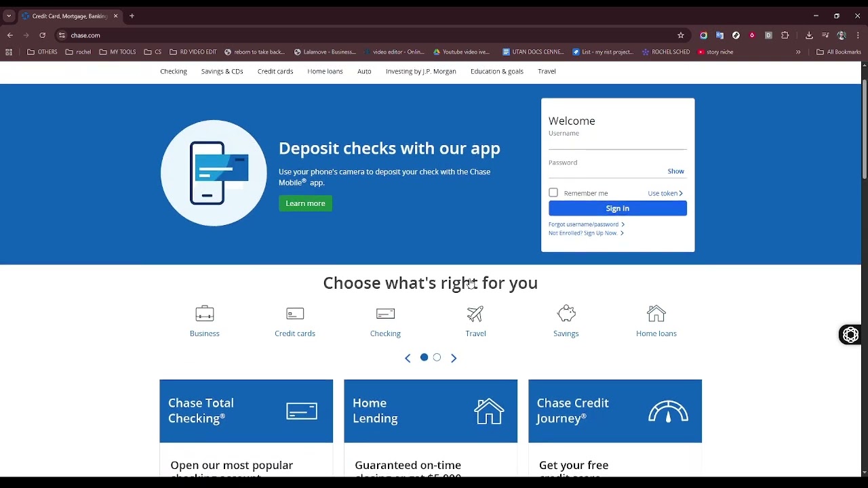Open the Education & goals menu
The width and height of the screenshot is (868, 488).
[x=497, y=71]
